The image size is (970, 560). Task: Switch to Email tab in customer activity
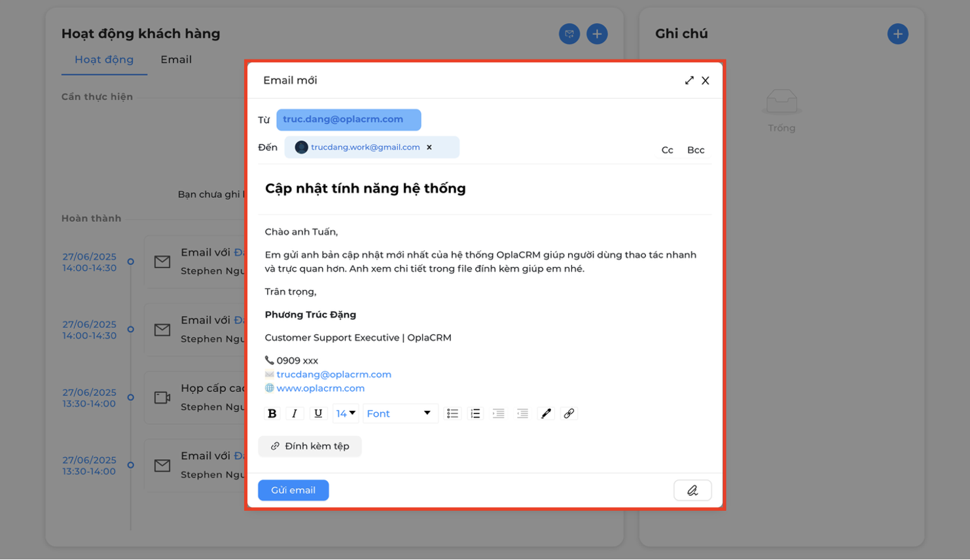(176, 60)
